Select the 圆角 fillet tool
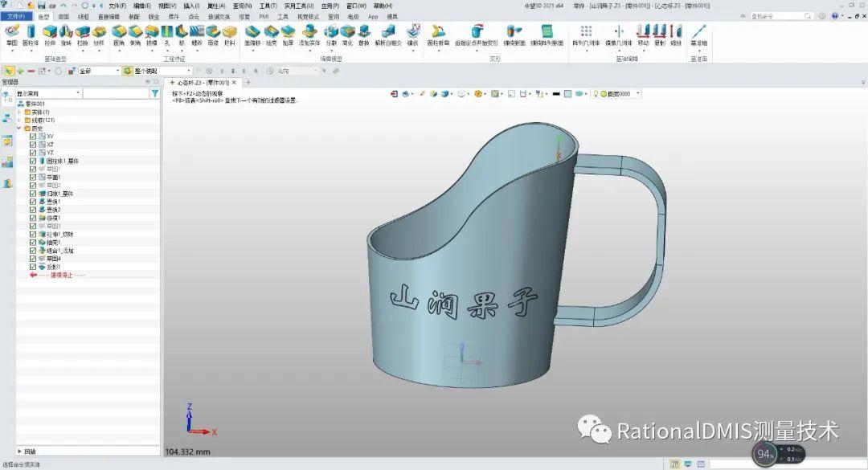Image resolution: width=868 pixels, height=470 pixels. tap(119, 35)
